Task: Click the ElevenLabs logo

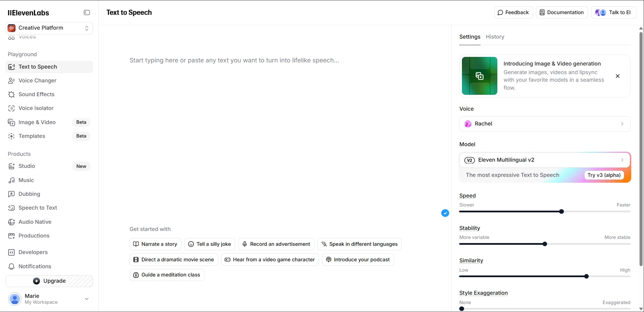Action: coord(29,13)
